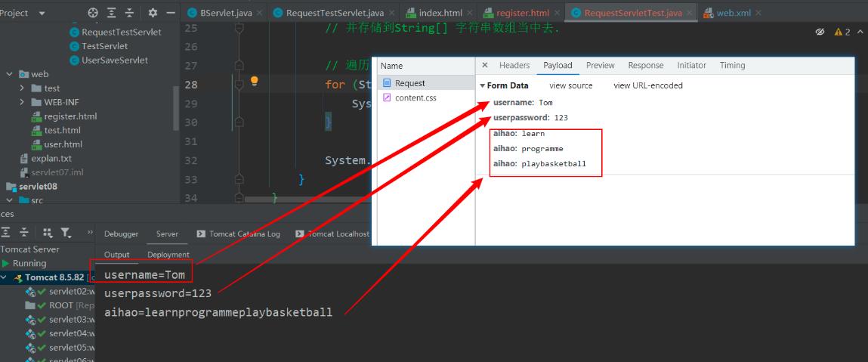This screenshot has height=362, width=868.
Task: Select the Request entry in network list
Action: (x=425, y=83)
